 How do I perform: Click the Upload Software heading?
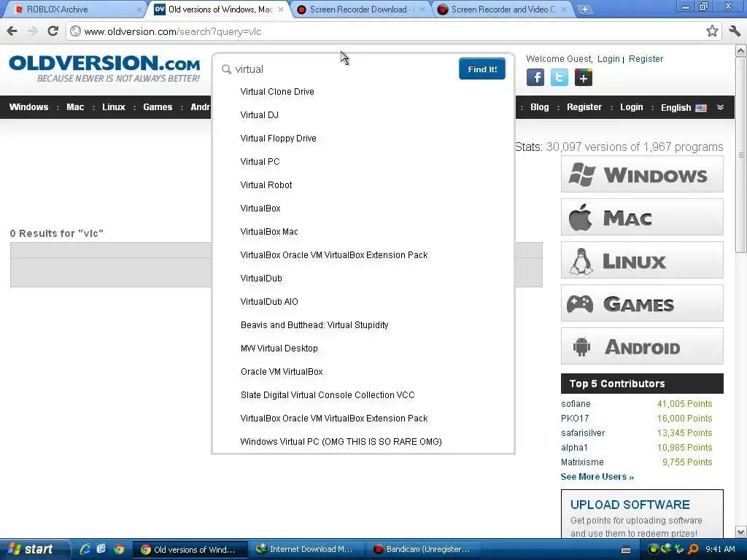click(x=630, y=505)
